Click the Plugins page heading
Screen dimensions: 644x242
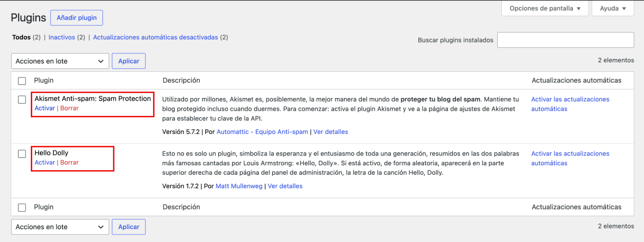click(28, 18)
